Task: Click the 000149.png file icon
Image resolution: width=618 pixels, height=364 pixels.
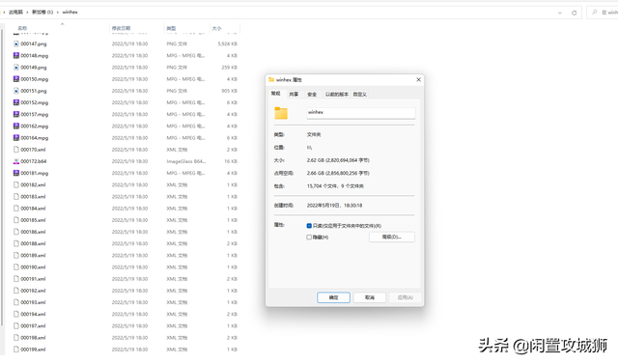Action: pos(16,68)
